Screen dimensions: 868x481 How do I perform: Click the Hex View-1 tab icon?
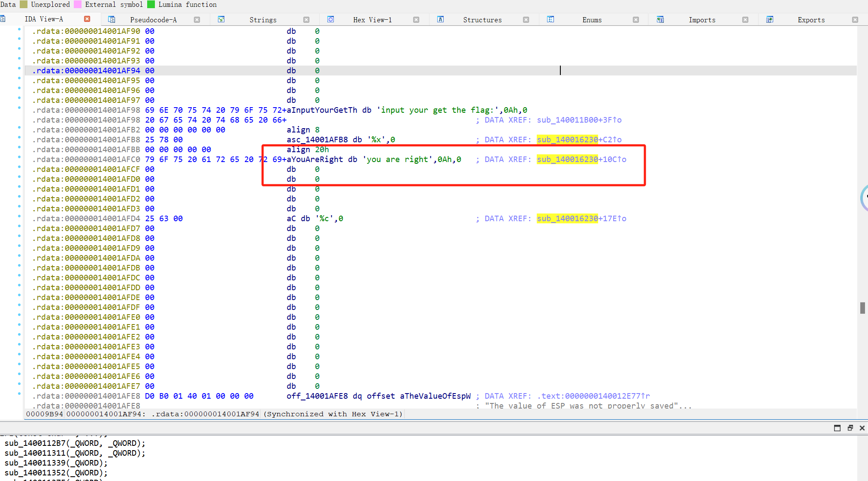tap(331, 19)
